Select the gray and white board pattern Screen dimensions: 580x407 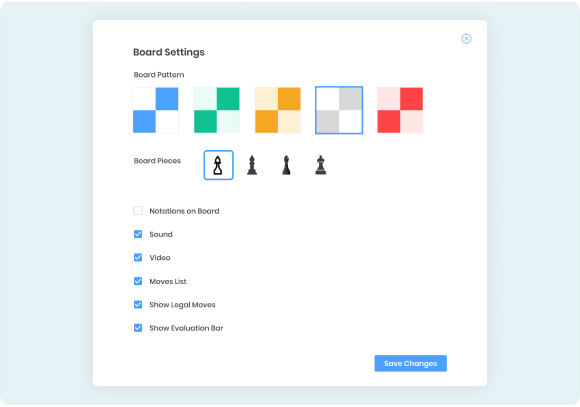pyautogui.click(x=339, y=110)
